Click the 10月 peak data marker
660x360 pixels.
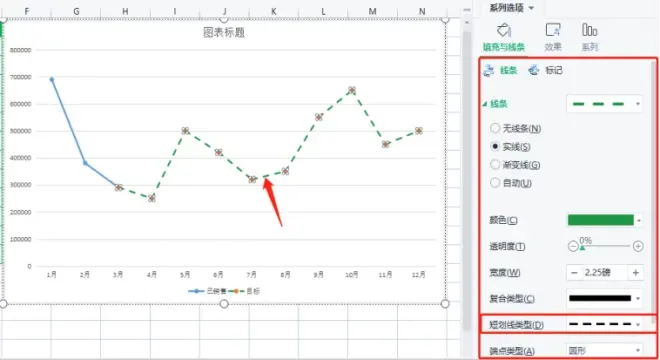coord(352,90)
